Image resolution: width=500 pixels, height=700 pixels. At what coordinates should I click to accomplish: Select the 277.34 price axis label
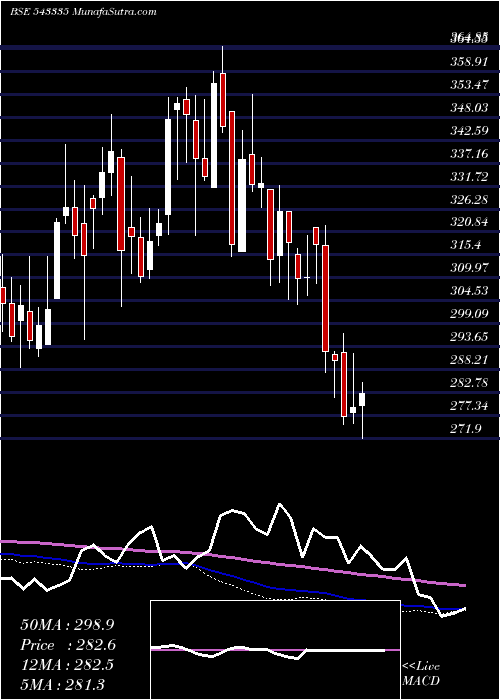coord(469,406)
